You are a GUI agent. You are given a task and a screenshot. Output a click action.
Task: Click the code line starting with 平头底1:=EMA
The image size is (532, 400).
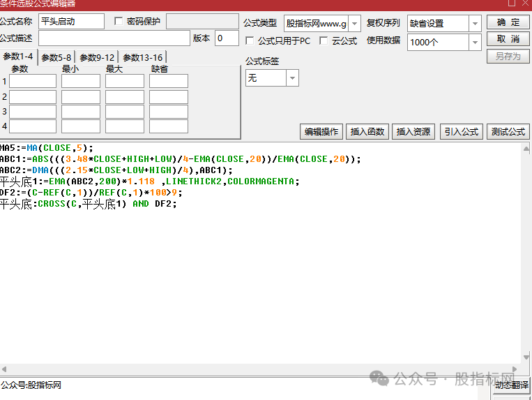[x=150, y=182]
